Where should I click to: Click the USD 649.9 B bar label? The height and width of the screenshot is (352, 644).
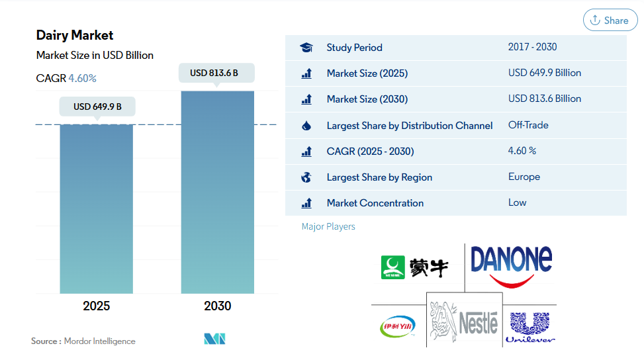point(97,107)
